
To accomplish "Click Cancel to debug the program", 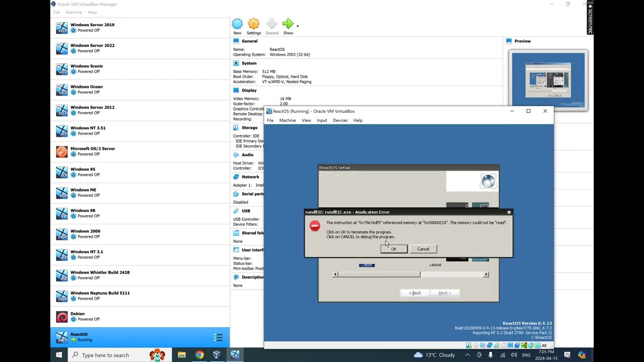I will point(423,249).
